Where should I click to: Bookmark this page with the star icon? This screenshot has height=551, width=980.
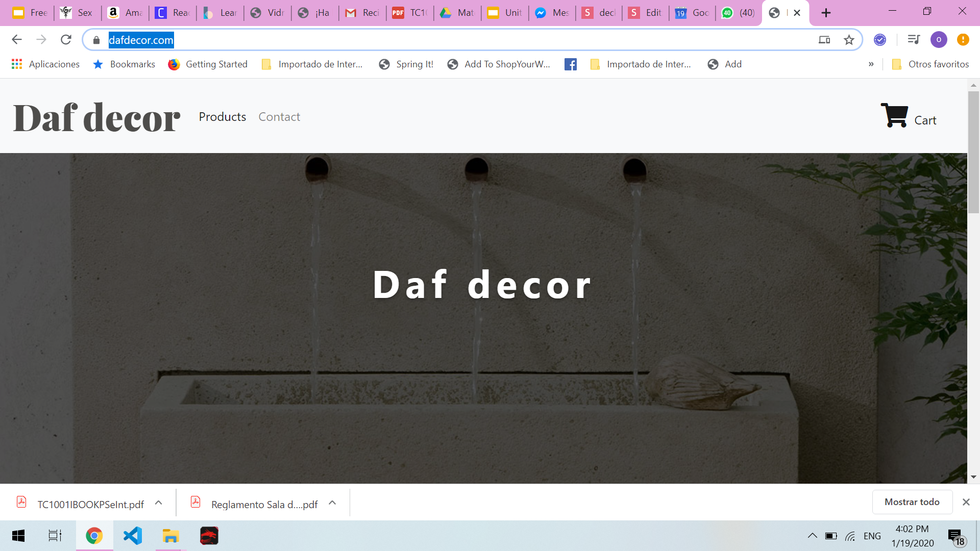tap(849, 40)
